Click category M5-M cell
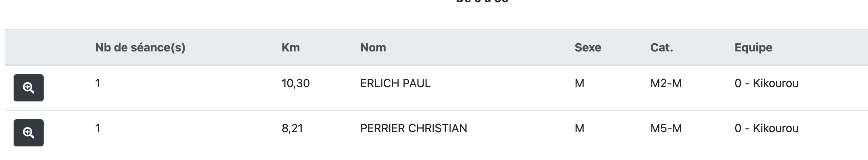Image resolution: width=868 pixels, height=160 pixels. pos(666,129)
